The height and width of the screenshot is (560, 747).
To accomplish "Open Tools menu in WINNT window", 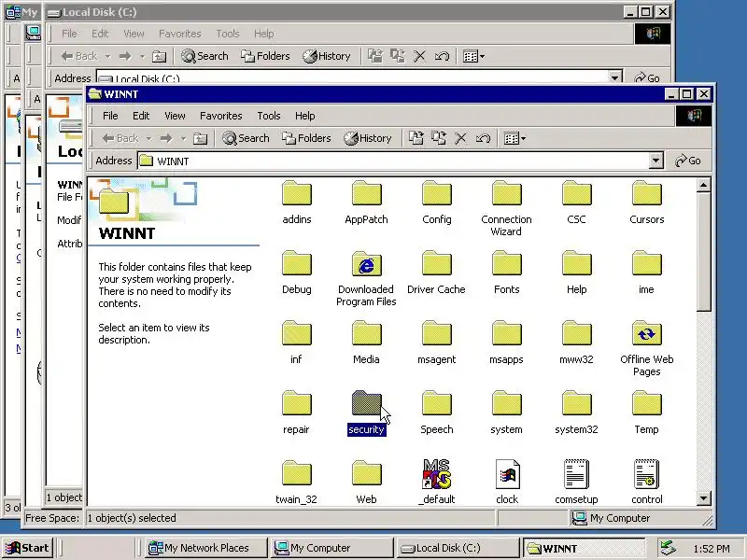I will [x=269, y=116].
